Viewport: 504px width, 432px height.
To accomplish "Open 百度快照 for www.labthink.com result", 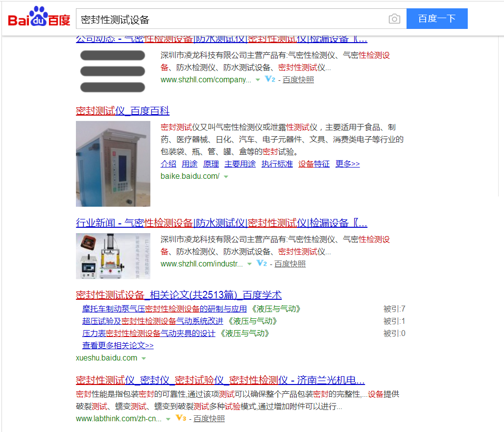I will pos(209,418).
